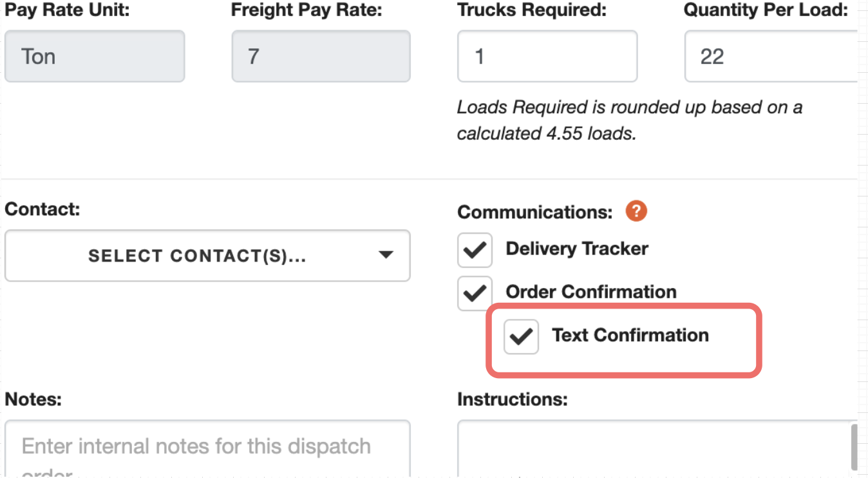Click the Freight Pay Rate field
Viewport: 868px width, 478px height.
pyautogui.click(x=321, y=56)
